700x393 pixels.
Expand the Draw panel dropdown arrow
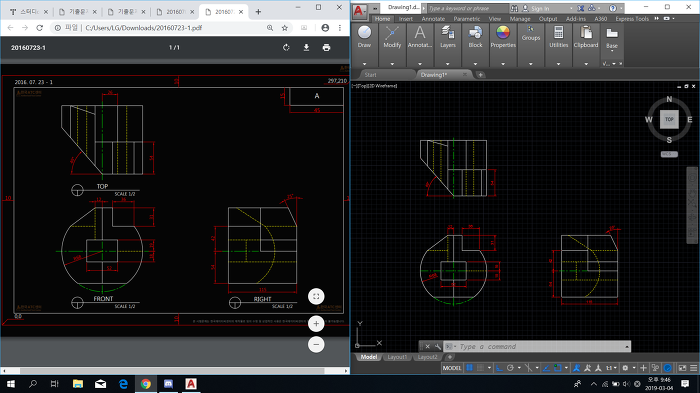tap(364, 64)
